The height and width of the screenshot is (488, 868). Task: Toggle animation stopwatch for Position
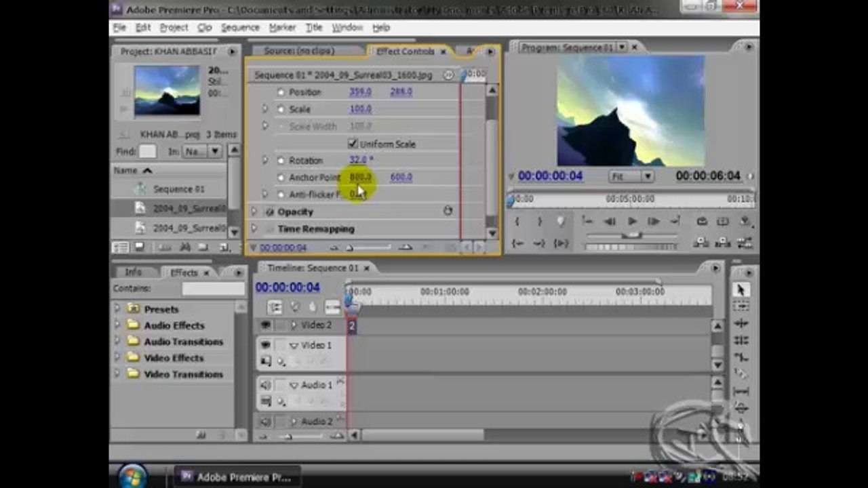pyautogui.click(x=281, y=91)
